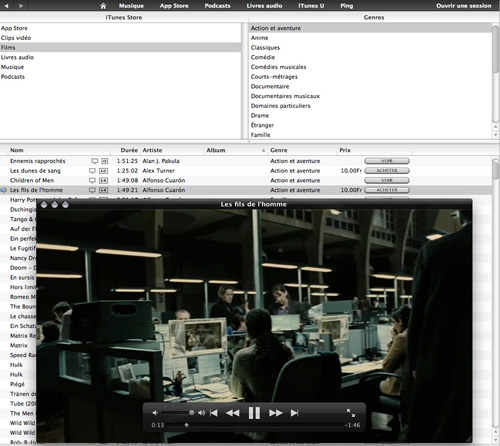Click the film list vertical scrollbar thumb
500x446 pixels.
coord(496,169)
